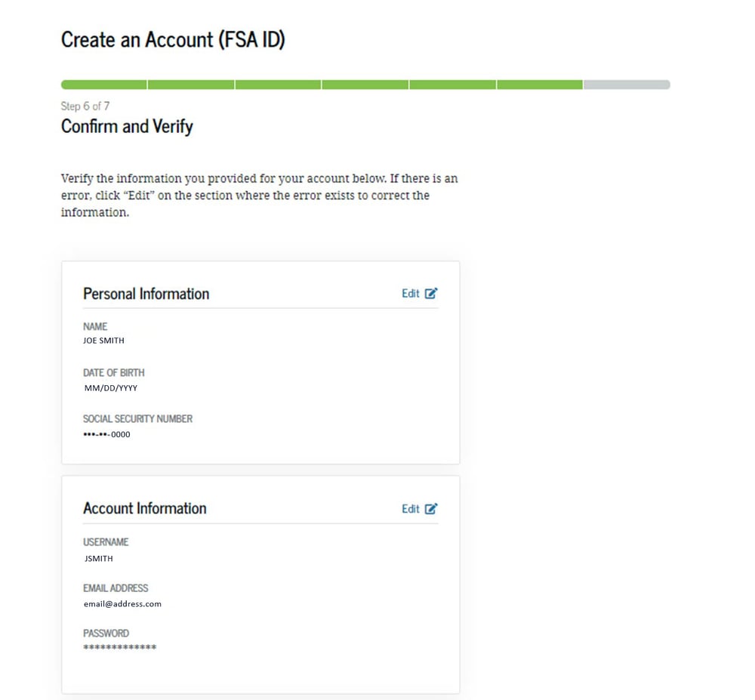Click the MM/DD/YYYY date of birth value
This screenshot has height=700, width=755.
point(111,388)
